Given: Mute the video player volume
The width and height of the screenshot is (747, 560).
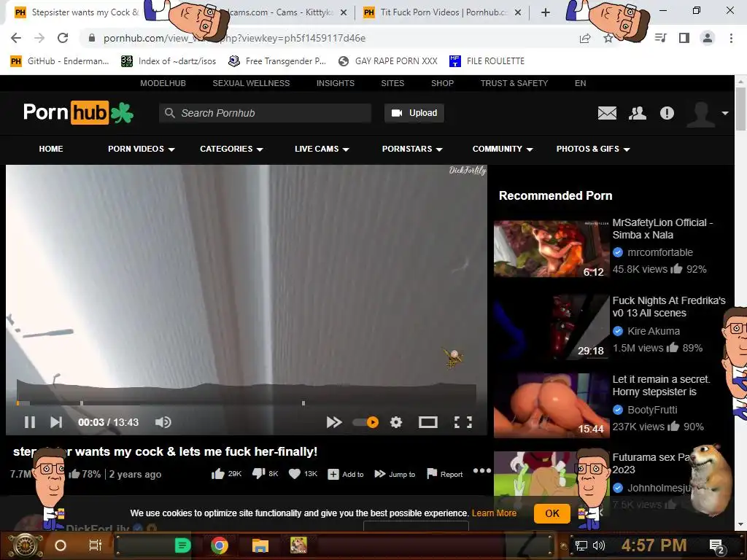Looking at the screenshot, I should click(x=163, y=422).
